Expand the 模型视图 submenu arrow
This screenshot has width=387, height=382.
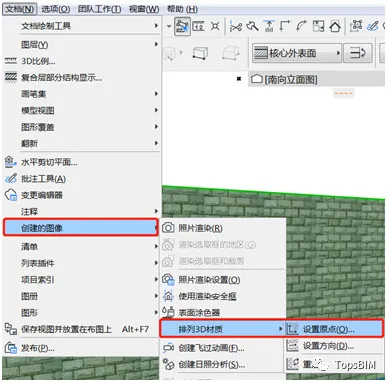click(156, 110)
